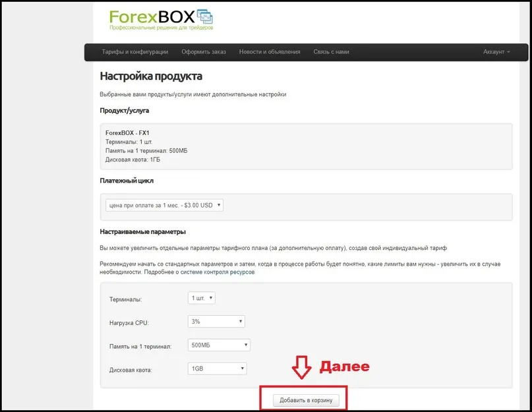The width and height of the screenshot is (532, 412).
Task: Open the Дисковая квота dropdown
Action: [x=217, y=368]
